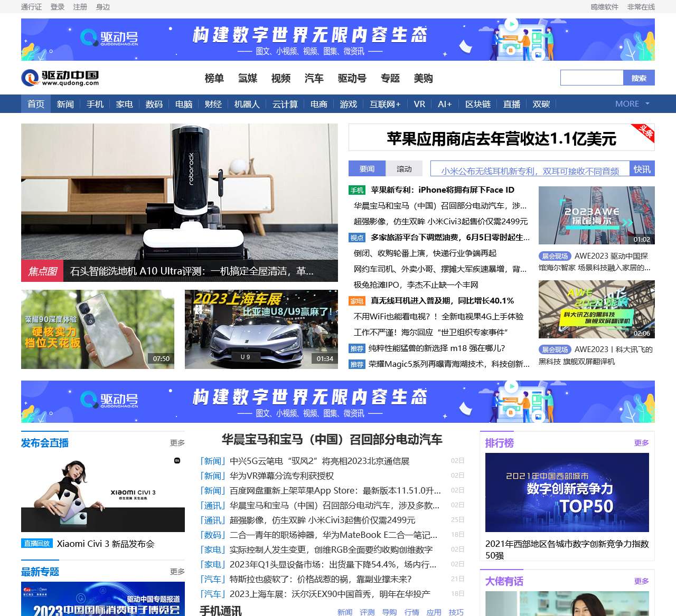Switch to the 要闻 tab
Viewport: 676px width, 616px height.
(x=367, y=168)
